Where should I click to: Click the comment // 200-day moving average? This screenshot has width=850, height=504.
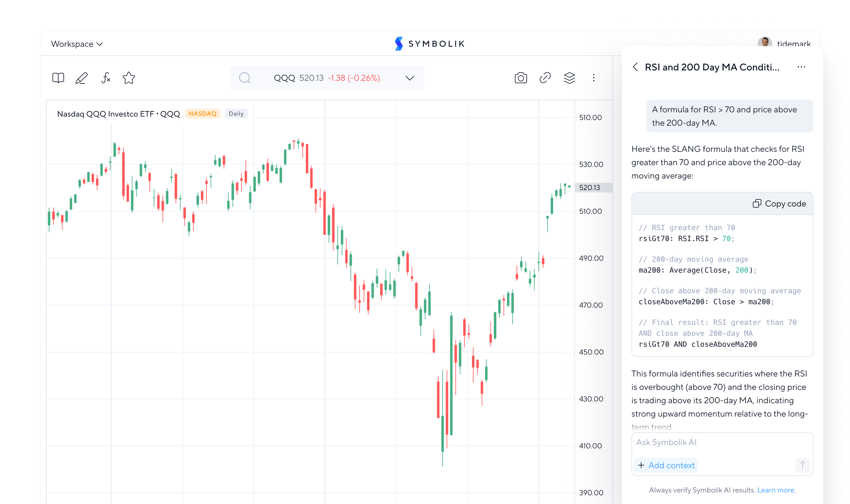click(x=693, y=259)
